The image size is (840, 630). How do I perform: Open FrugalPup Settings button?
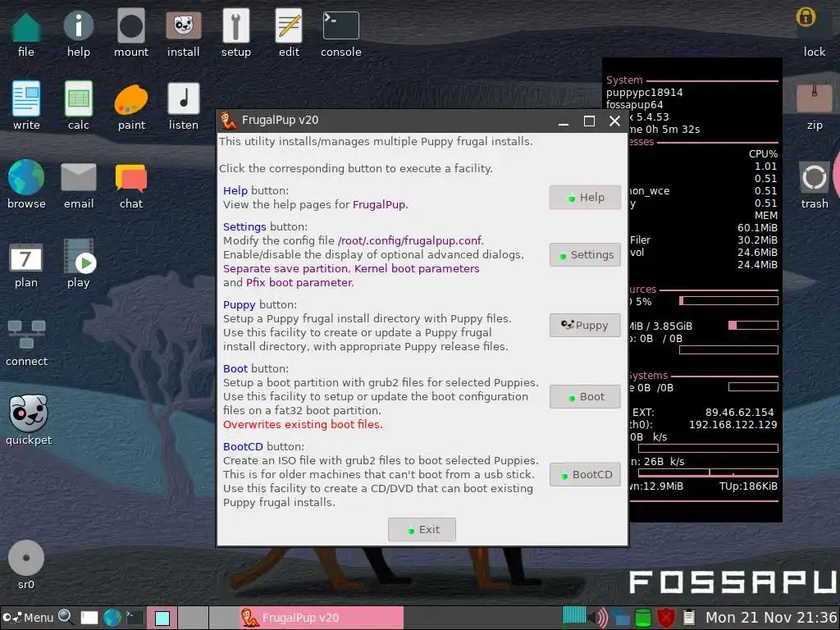click(585, 255)
